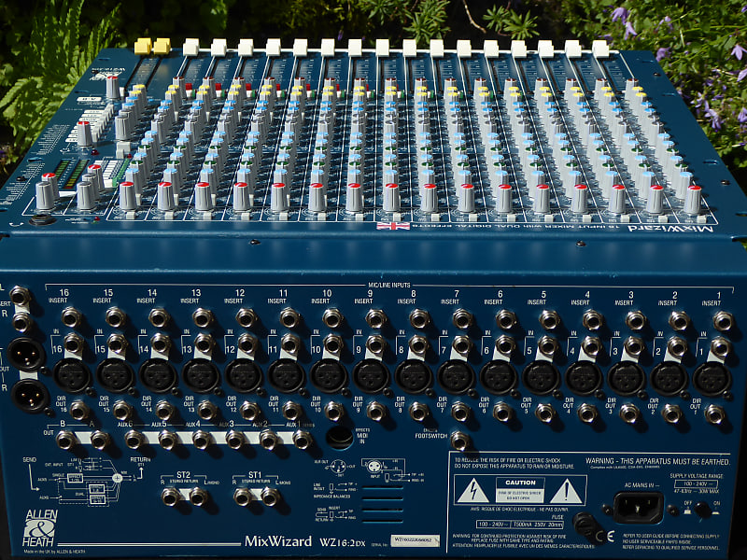Click the upper main XLR output connector

click(x=26, y=355)
